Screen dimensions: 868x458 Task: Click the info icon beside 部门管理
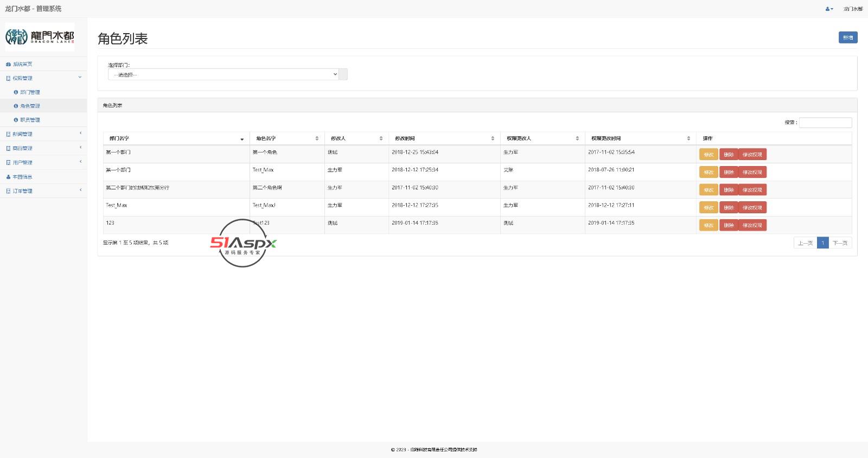click(x=16, y=92)
